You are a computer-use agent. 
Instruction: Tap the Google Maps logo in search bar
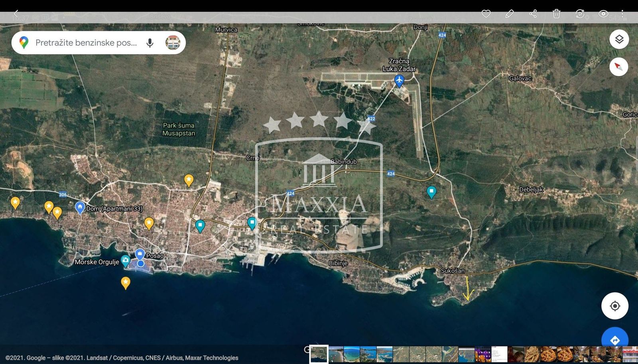(x=24, y=43)
